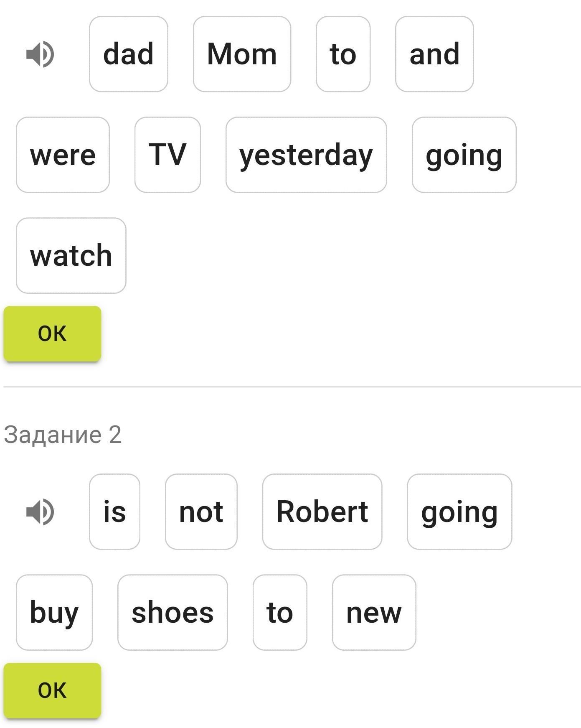Tap the 'Mom' word tile
The height and width of the screenshot is (728, 581).
pyautogui.click(x=242, y=54)
